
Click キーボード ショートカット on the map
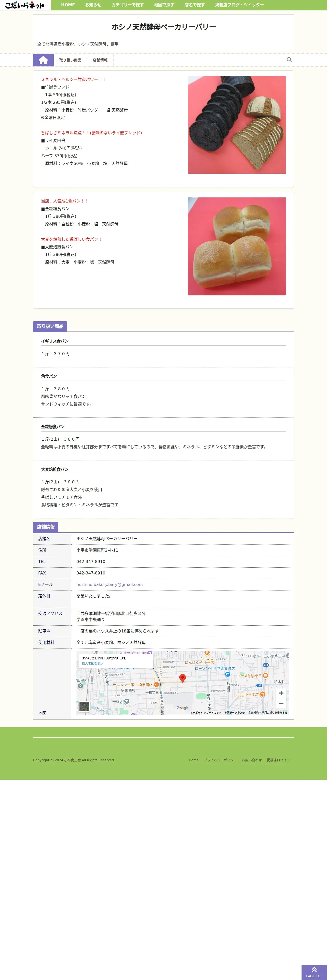coord(206,713)
